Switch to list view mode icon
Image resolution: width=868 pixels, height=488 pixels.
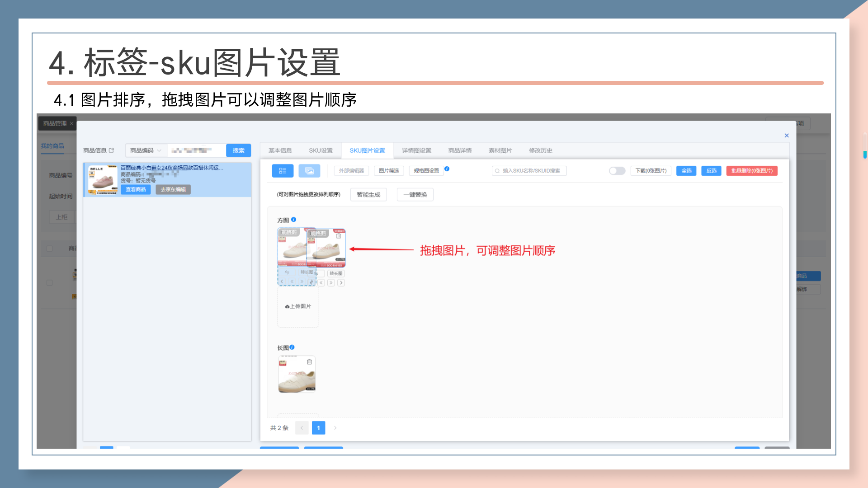coord(283,171)
